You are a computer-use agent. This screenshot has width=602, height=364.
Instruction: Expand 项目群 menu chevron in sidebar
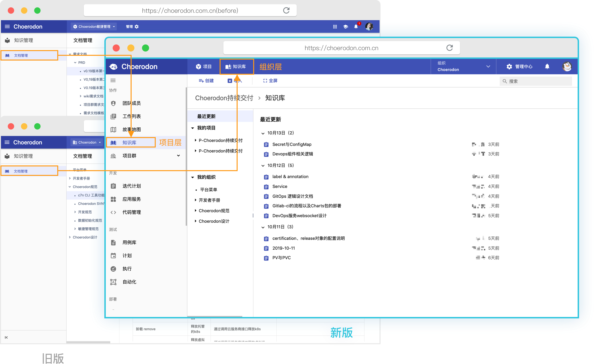(x=178, y=156)
